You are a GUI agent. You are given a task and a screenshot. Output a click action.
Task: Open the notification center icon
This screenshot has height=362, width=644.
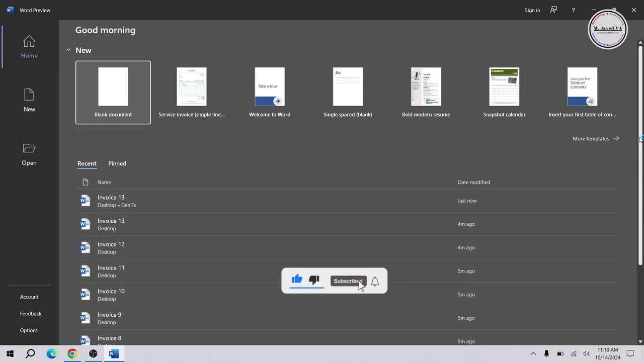(630, 354)
